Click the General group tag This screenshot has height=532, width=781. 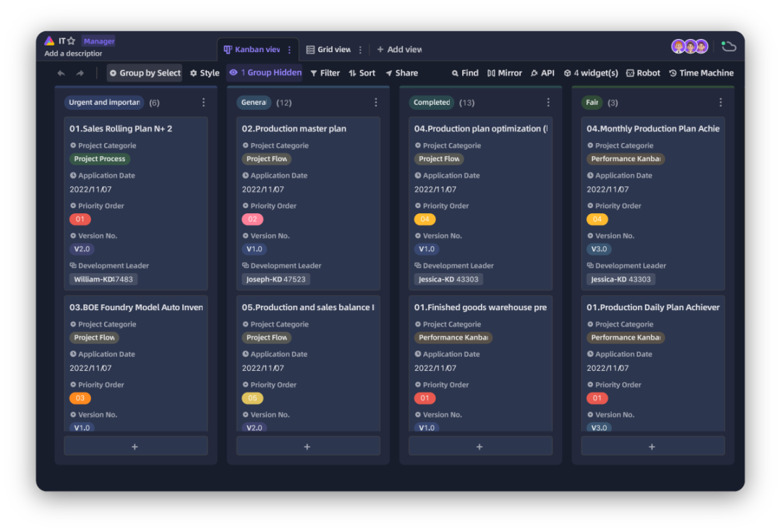coord(254,103)
